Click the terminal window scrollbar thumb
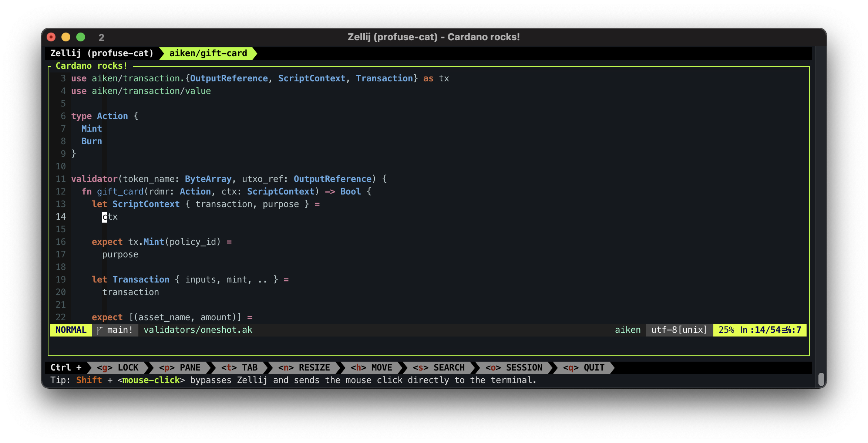Image resolution: width=868 pixels, height=443 pixels. pyautogui.click(x=821, y=379)
